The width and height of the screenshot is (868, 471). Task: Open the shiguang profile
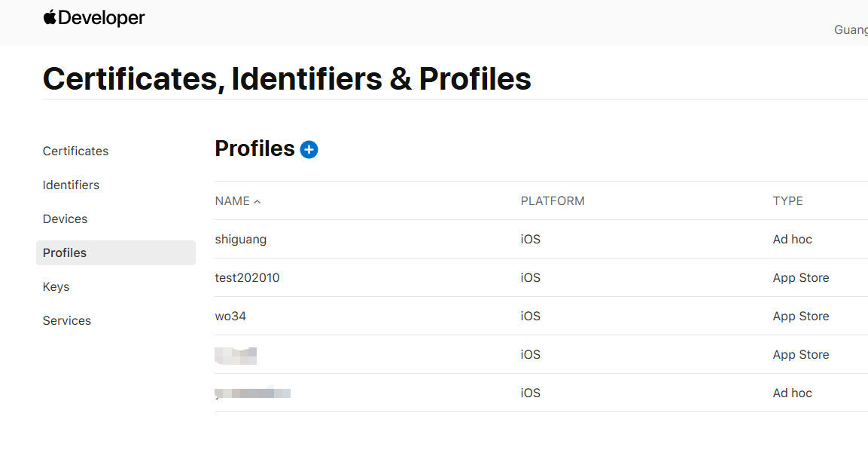pyautogui.click(x=241, y=240)
